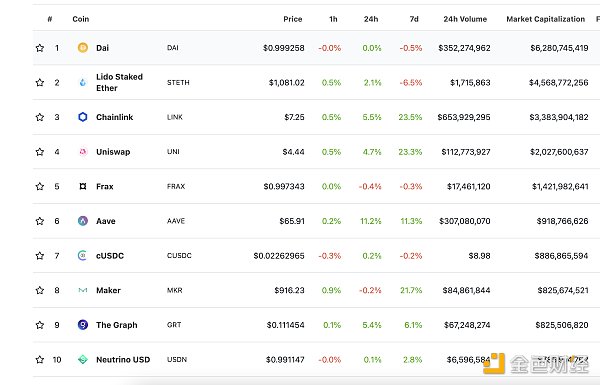Click the Chainlink hexagon logo icon
The height and width of the screenshot is (385, 600).
click(83, 117)
